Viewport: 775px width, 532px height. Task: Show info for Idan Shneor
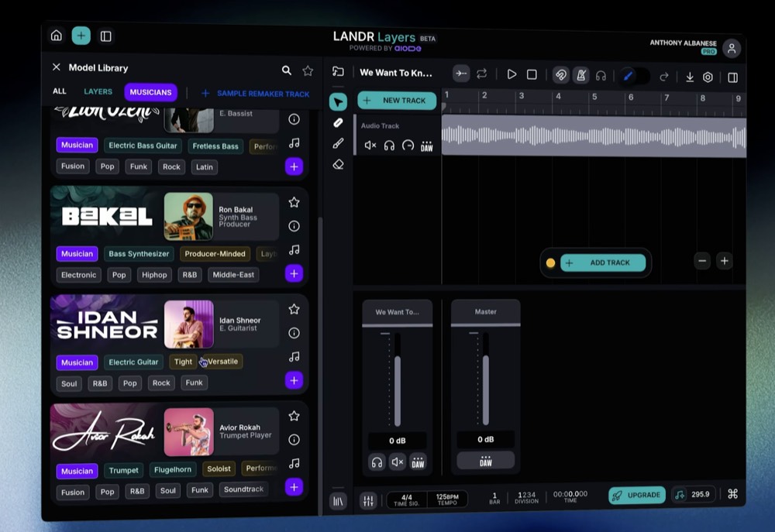[x=294, y=333]
